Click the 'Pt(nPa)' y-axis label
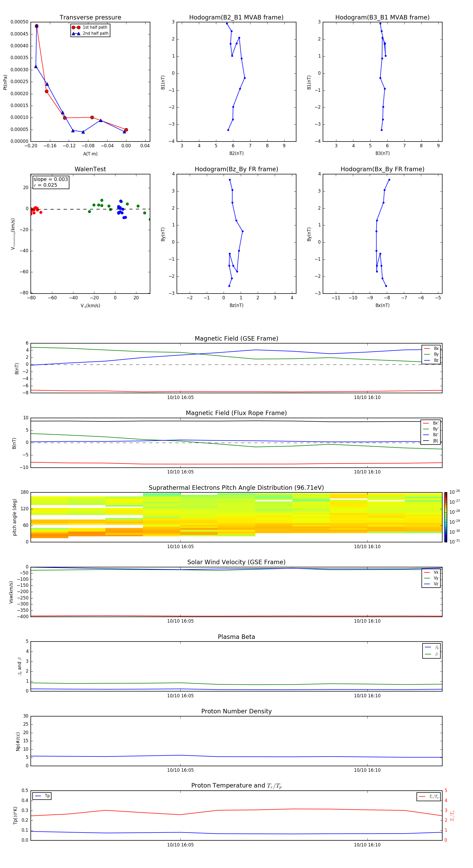Image resolution: width=473 pixels, height=868 pixels. pos(5,82)
